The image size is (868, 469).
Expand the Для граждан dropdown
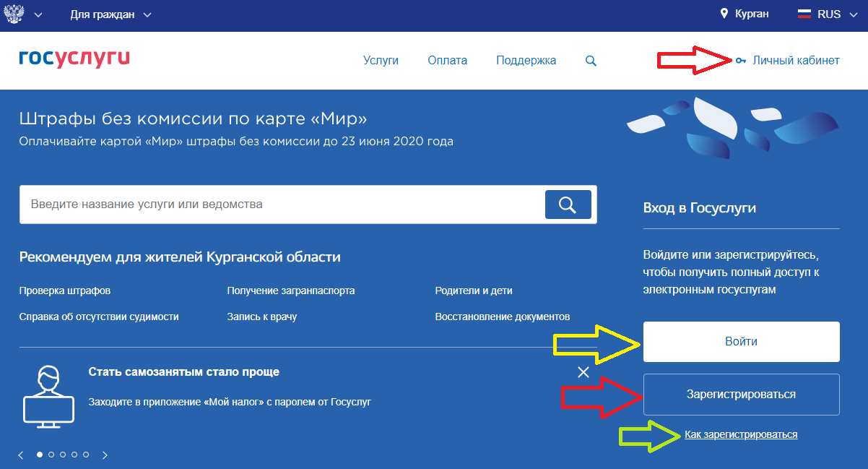click(110, 14)
